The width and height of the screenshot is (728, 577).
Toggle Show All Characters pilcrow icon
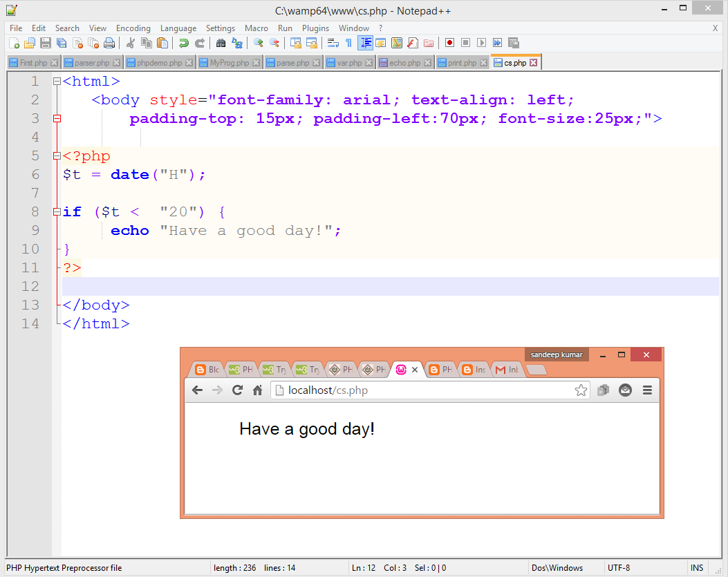pyautogui.click(x=348, y=43)
